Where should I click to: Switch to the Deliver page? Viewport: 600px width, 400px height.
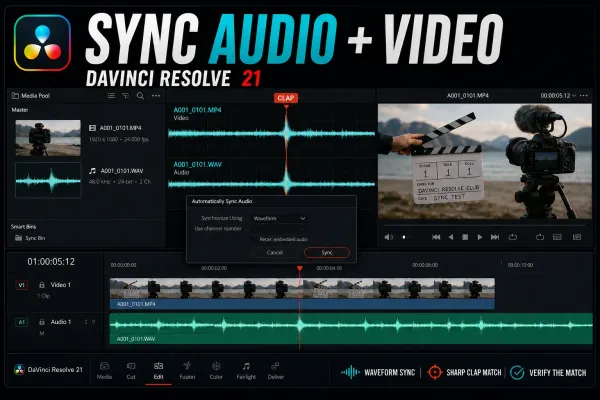(x=276, y=371)
